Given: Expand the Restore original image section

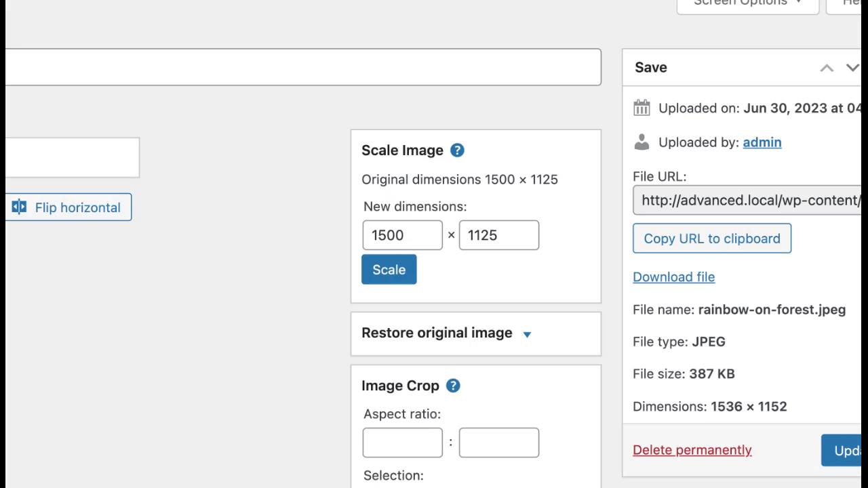Looking at the screenshot, I should [527, 333].
